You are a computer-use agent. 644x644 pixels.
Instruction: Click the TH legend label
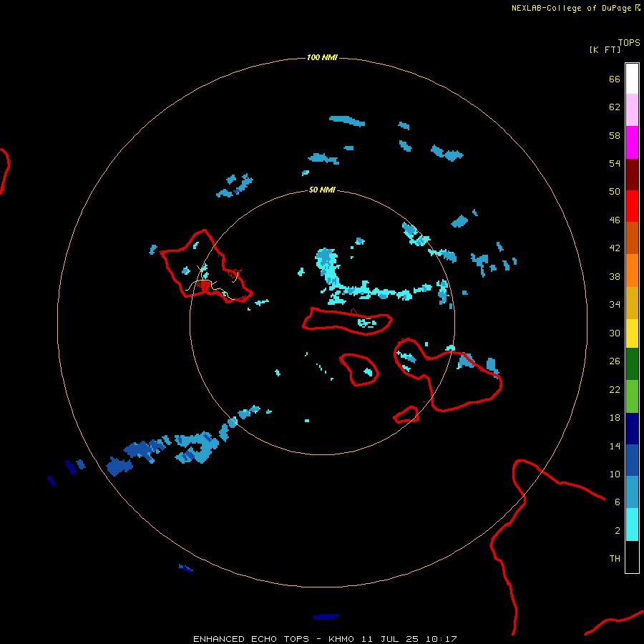tap(615, 558)
